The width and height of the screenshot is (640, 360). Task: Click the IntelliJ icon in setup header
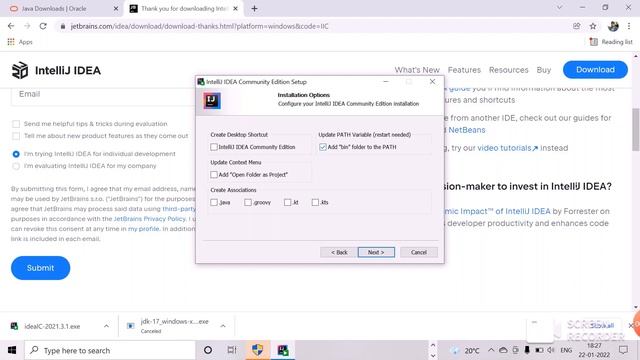(212, 100)
